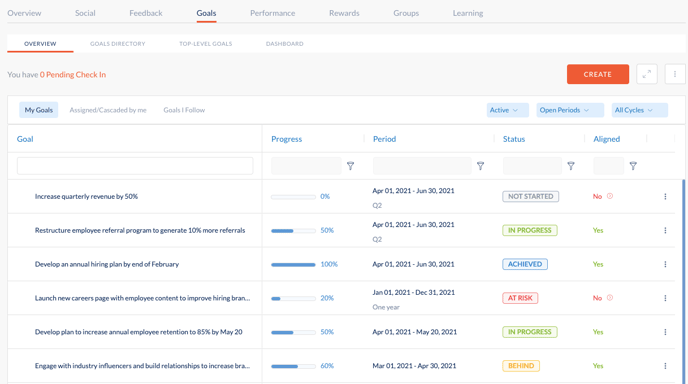Click the 0 Pending Check In link
This screenshot has height=384, width=688.
click(x=73, y=75)
